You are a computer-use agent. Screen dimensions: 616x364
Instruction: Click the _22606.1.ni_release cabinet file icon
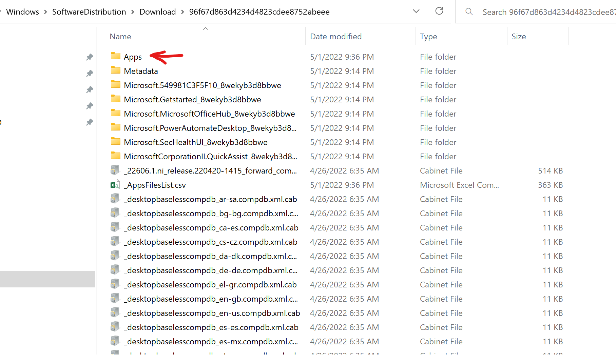tap(115, 170)
